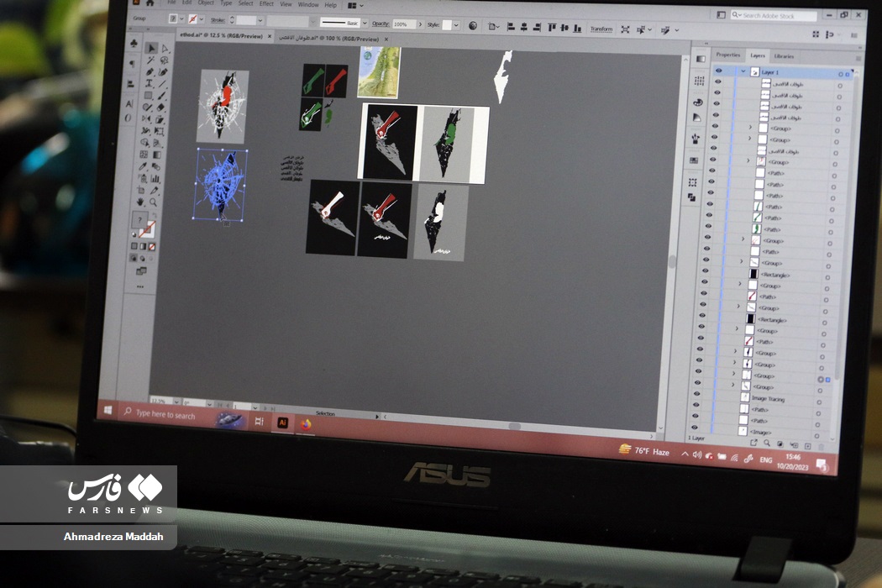The height and width of the screenshot is (588, 882).
Task: Click the Stroke label link
Action: point(218,20)
